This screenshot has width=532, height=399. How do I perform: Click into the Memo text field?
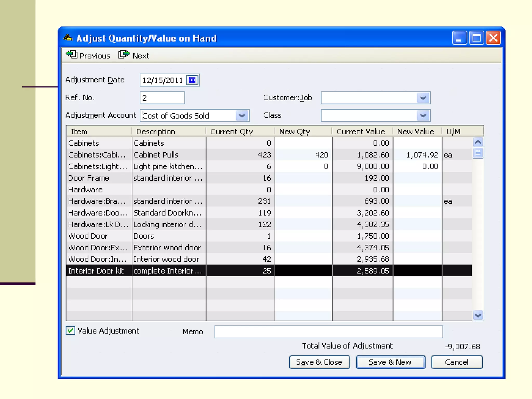tap(328, 332)
